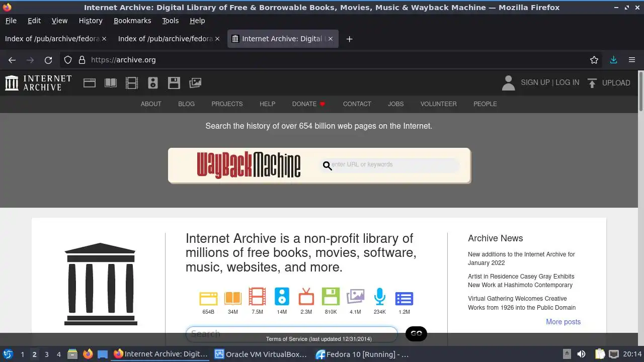Bookmark this page with the star icon
The width and height of the screenshot is (644, 362).
(x=594, y=60)
